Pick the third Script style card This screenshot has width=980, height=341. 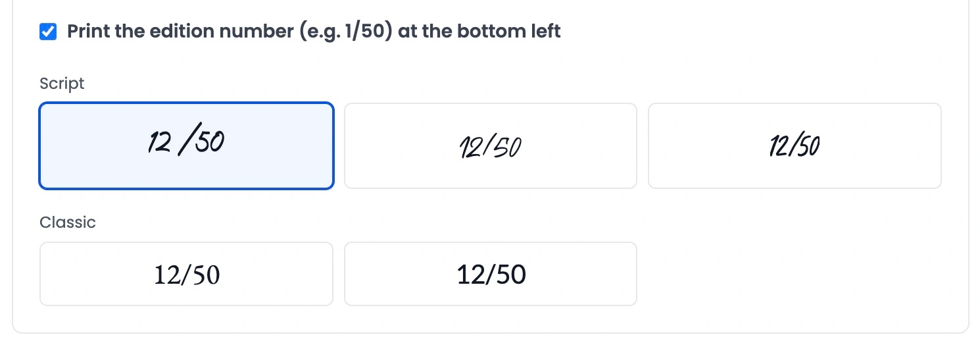795,145
